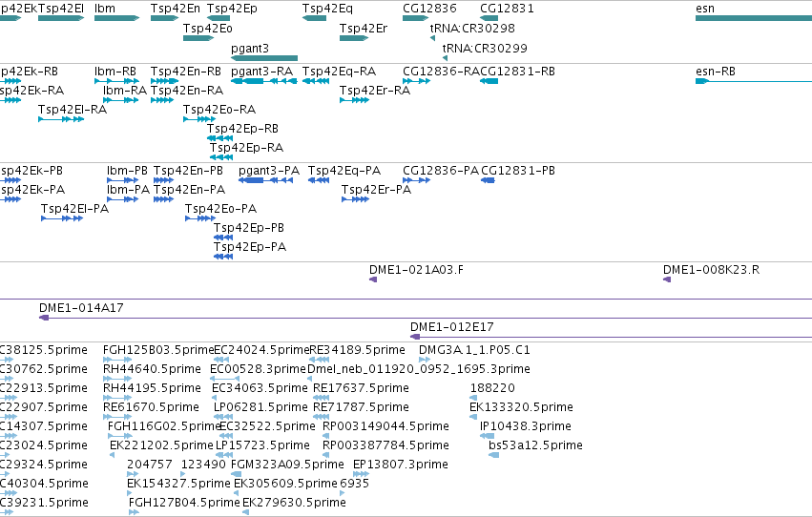Select EST EP13807.3prime
The image size is (812, 517).
(x=361, y=474)
